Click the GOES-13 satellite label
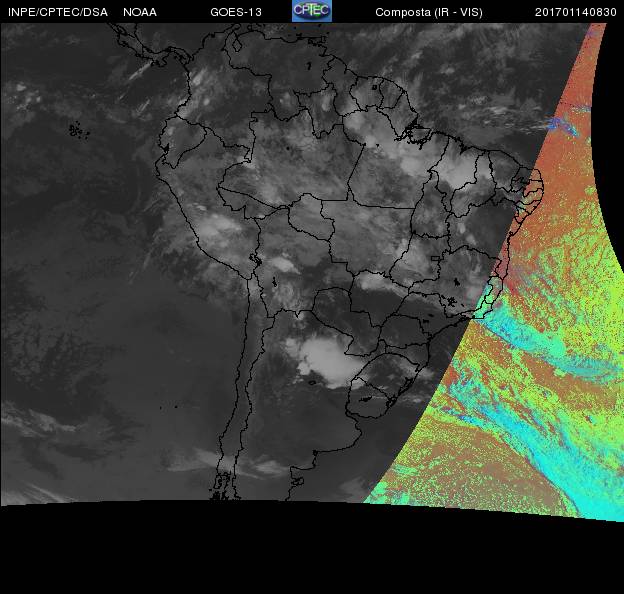 [236, 12]
